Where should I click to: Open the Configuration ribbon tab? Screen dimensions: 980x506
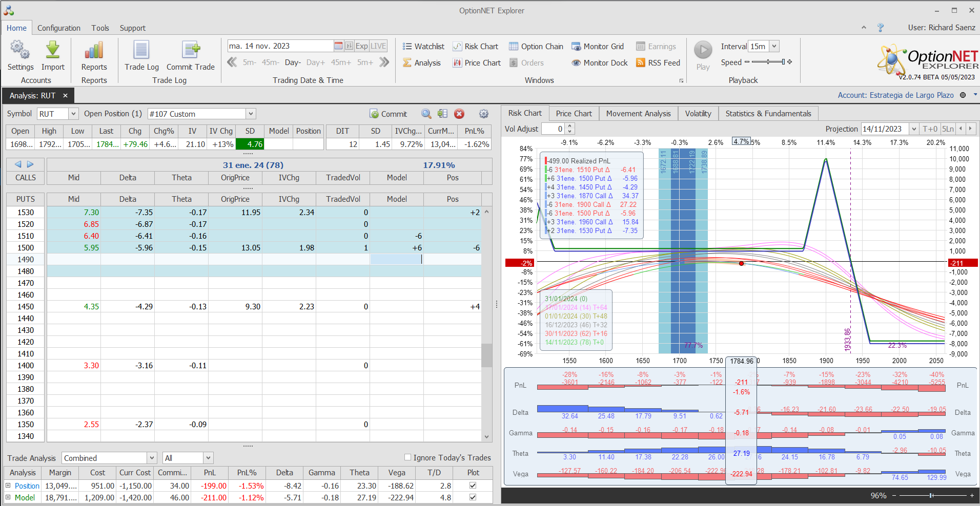[59, 28]
